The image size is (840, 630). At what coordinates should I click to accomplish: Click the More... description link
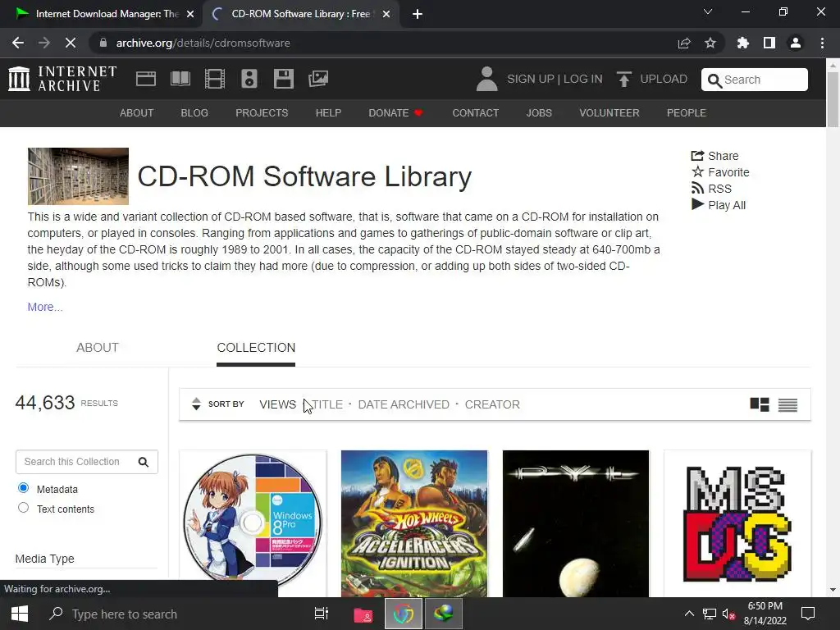tap(45, 307)
